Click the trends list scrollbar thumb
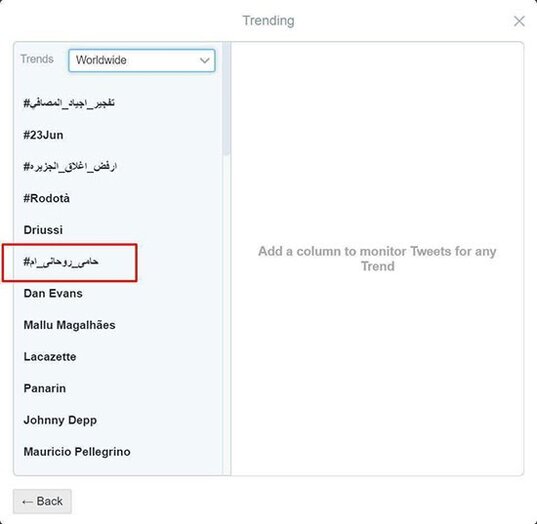 pyautogui.click(x=226, y=99)
